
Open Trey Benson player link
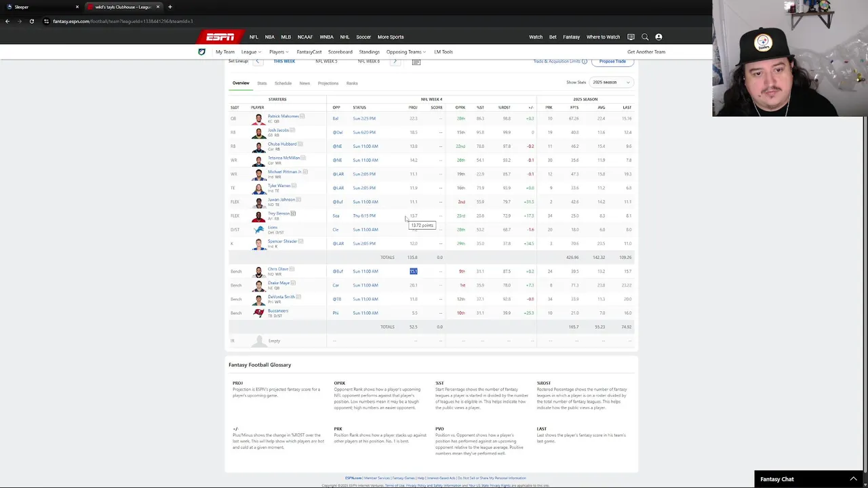click(x=278, y=213)
